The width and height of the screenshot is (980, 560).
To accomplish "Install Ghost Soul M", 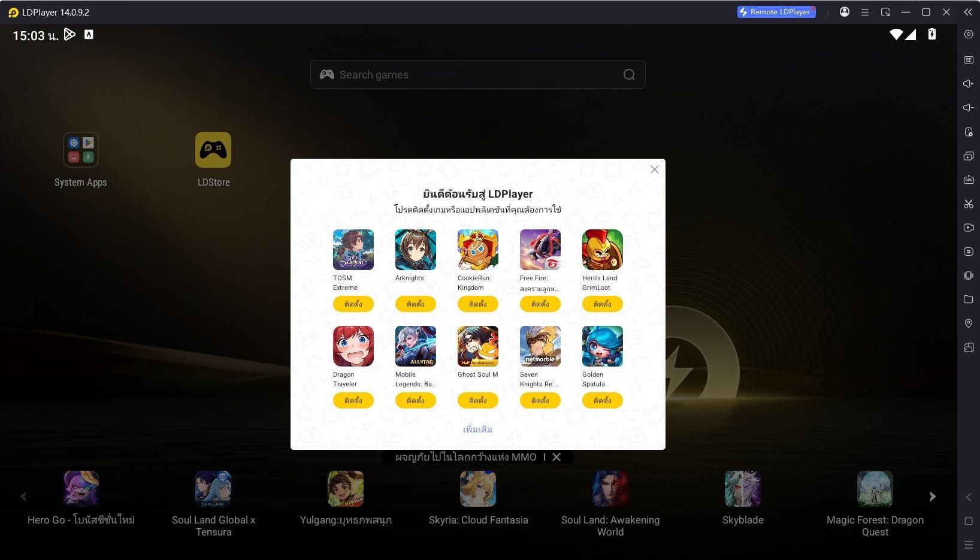I will pos(478,401).
